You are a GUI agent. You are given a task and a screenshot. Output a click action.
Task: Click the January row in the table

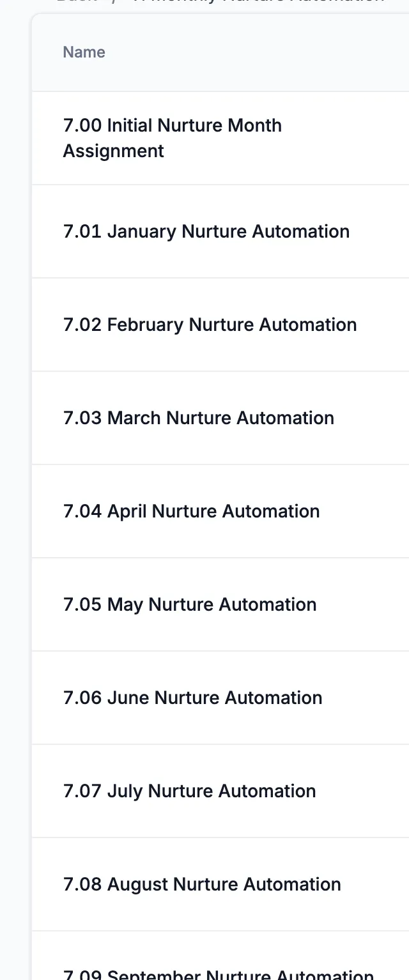[220, 231]
